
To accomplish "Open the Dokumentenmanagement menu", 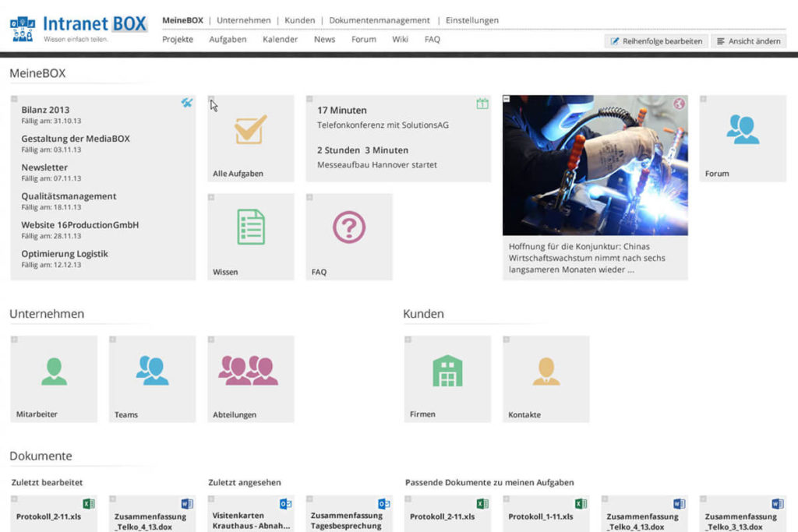I will point(378,20).
